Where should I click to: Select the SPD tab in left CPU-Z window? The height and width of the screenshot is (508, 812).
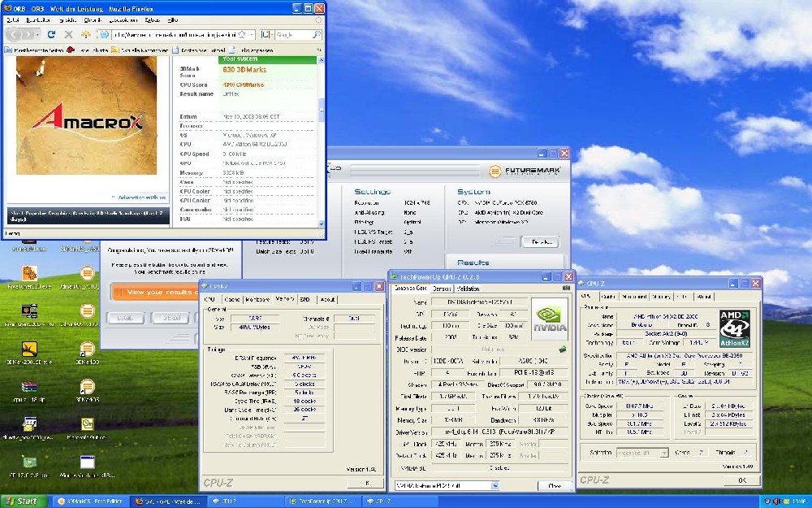tap(305, 300)
